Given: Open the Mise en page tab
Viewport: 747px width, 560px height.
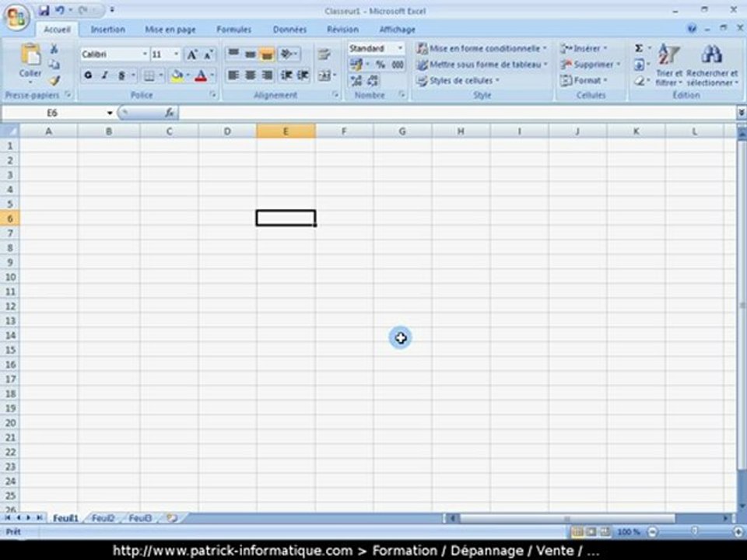Looking at the screenshot, I should 170,30.
